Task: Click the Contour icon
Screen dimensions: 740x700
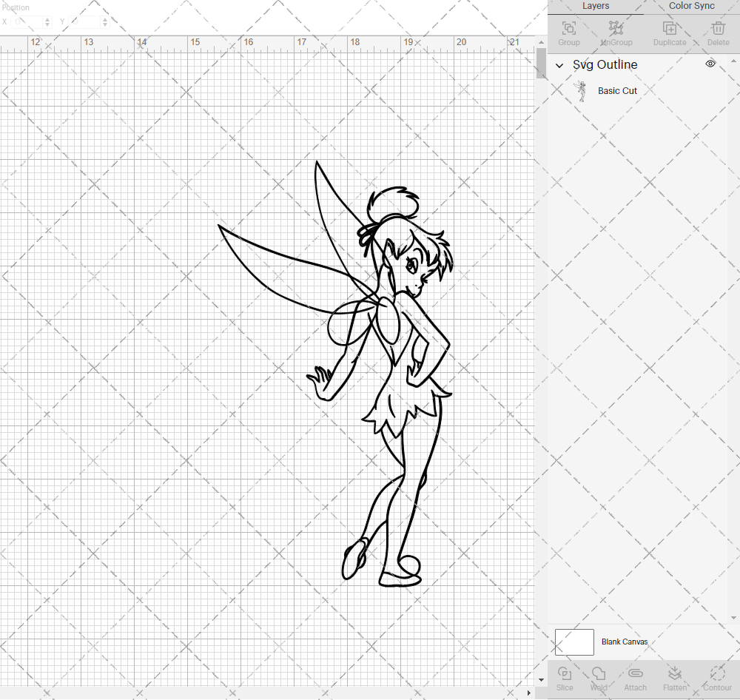Action: pyautogui.click(x=717, y=673)
